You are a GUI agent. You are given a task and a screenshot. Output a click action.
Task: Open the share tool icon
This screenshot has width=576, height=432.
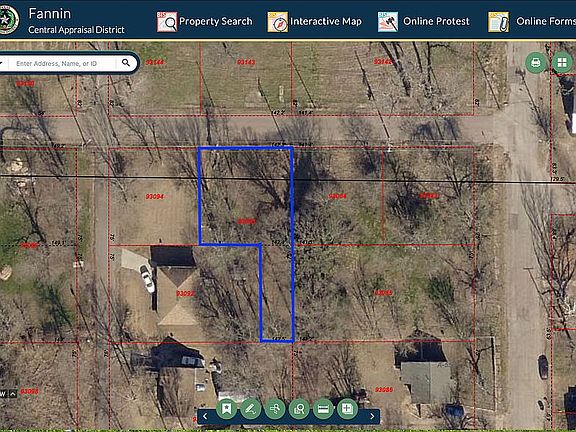coord(275,408)
